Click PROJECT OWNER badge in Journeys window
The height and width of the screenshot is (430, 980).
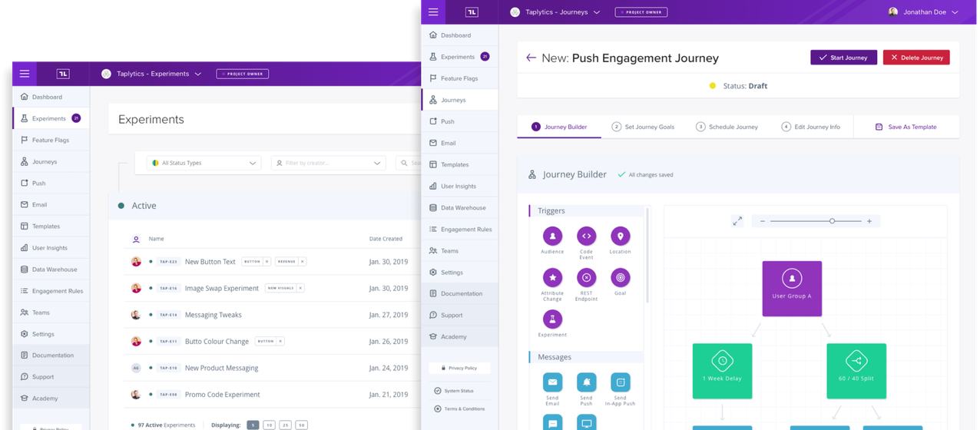pyautogui.click(x=641, y=12)
